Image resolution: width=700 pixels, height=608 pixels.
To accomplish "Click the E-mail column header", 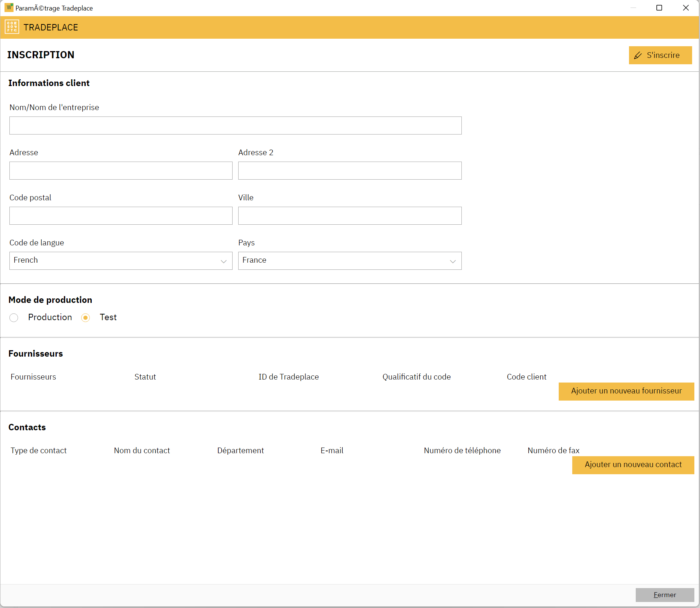I will click(332, 451).
